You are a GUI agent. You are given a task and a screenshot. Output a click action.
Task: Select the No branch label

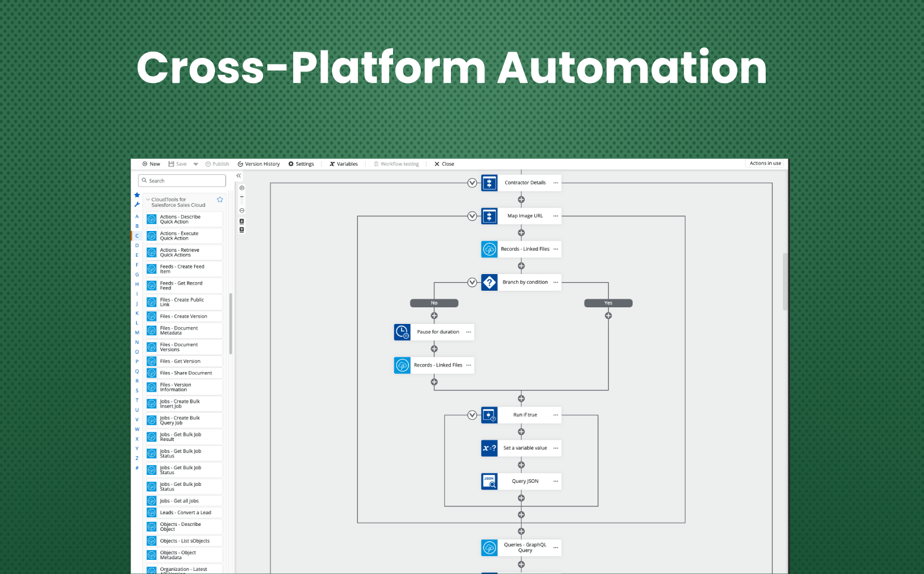pos(434,302)
